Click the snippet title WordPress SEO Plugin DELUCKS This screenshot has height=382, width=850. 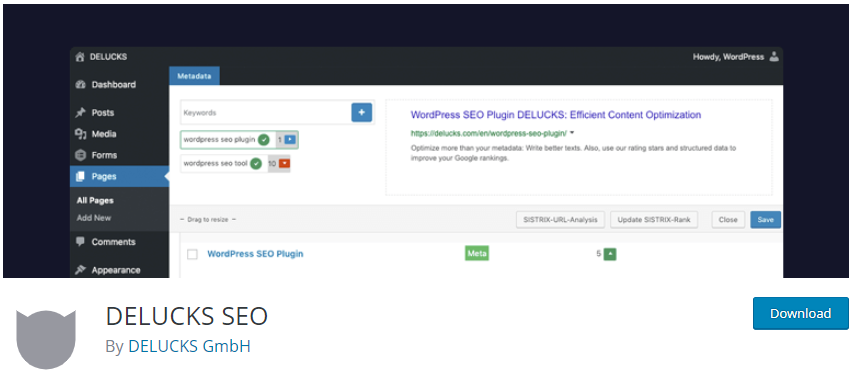pyautogui.click(x=556, y=115)
